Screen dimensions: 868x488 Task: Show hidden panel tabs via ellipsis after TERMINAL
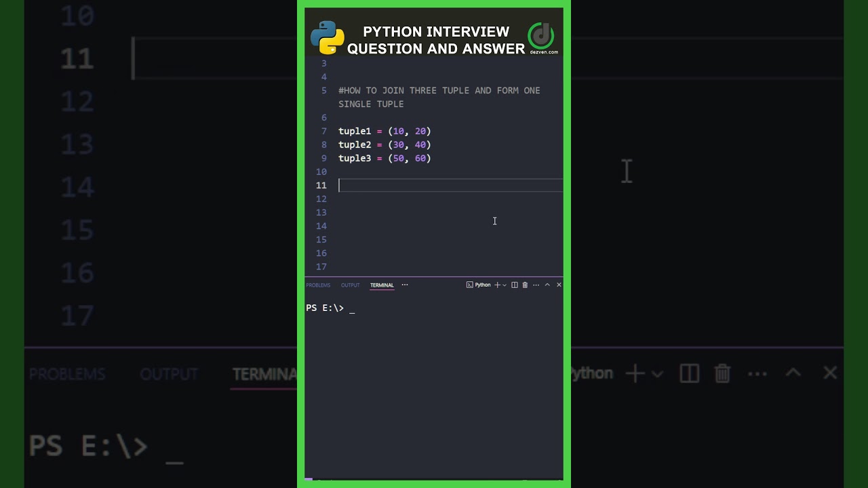coord(405,285)
